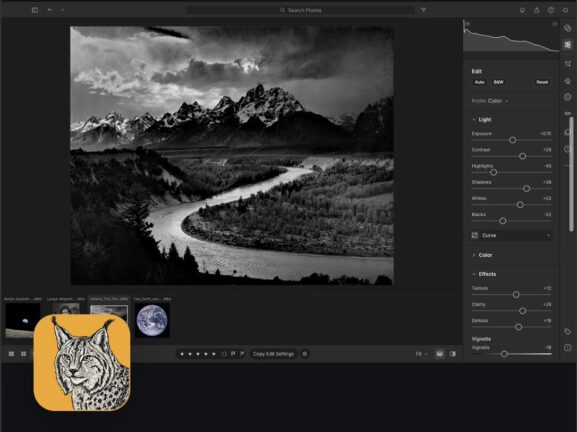Go back with the left arrow icon
This screenshot has height=432, width=577.
click(x=49, y=10)
